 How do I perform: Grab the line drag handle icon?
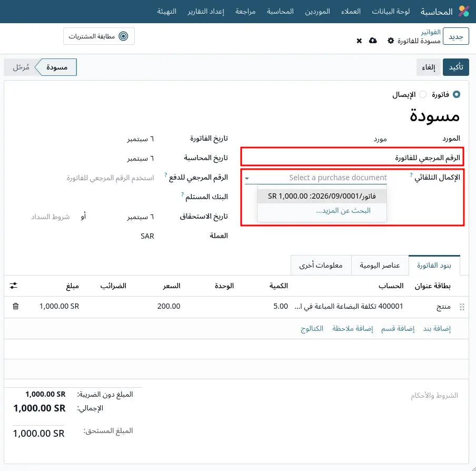(x=462, y=307)
